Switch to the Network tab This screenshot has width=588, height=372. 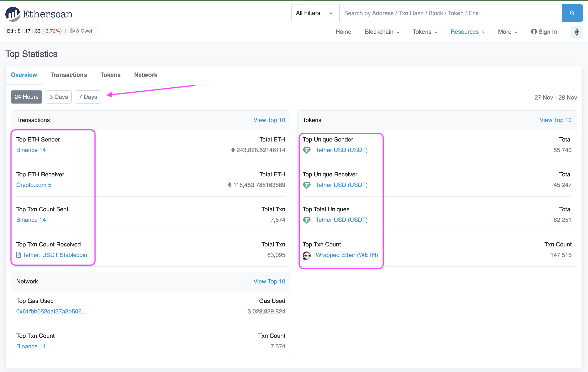(146, 75)
